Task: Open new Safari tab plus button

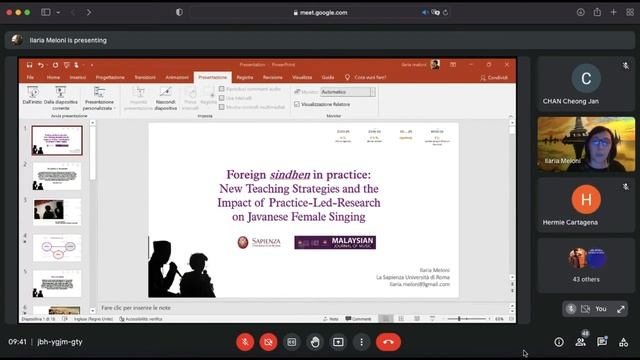Action: [613, 12]
